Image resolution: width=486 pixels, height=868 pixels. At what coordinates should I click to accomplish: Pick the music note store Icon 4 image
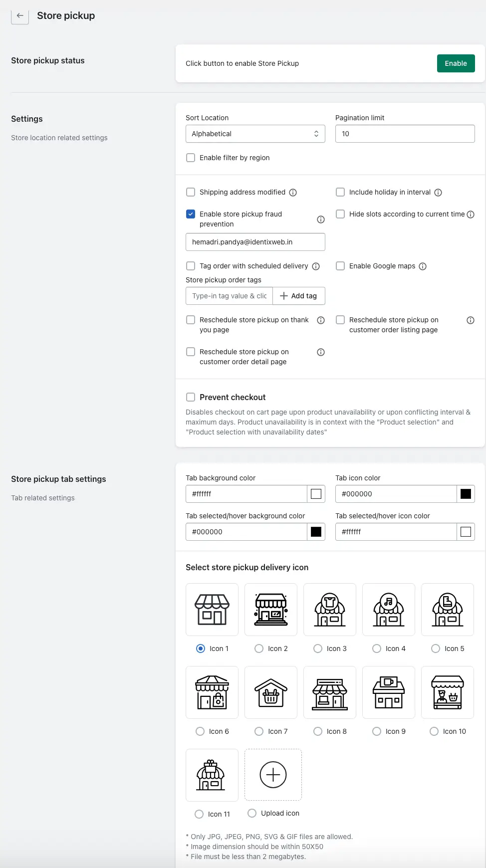click(x=389, y=610)
